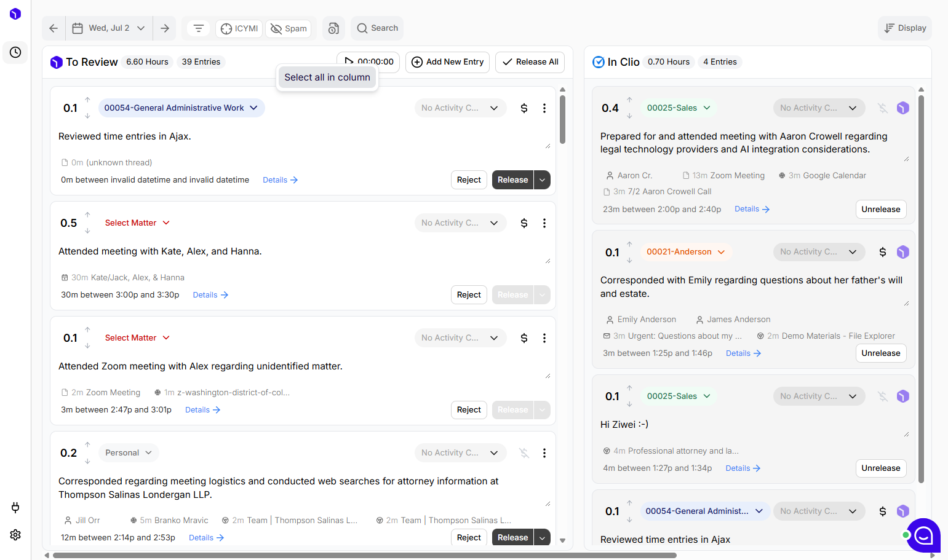
Task: Open Select Matter dropdown for Kate, Alex, Hanna meeting
Action: pos(137,223)
